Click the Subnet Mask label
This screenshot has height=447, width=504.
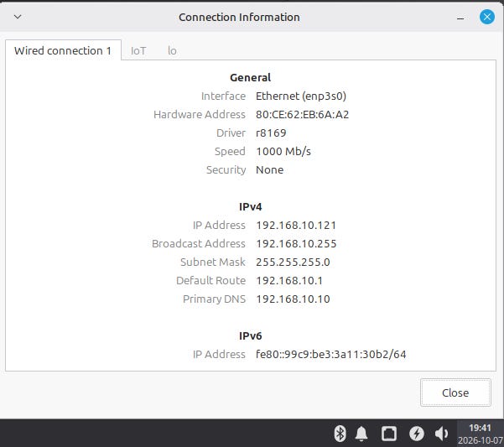point(213,262)
